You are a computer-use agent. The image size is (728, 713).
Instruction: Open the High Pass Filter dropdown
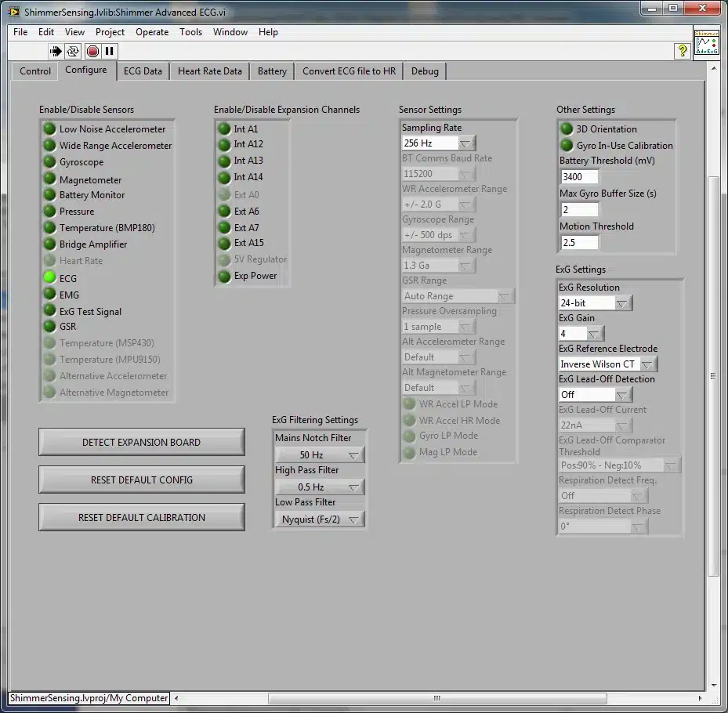coord(320,487)
